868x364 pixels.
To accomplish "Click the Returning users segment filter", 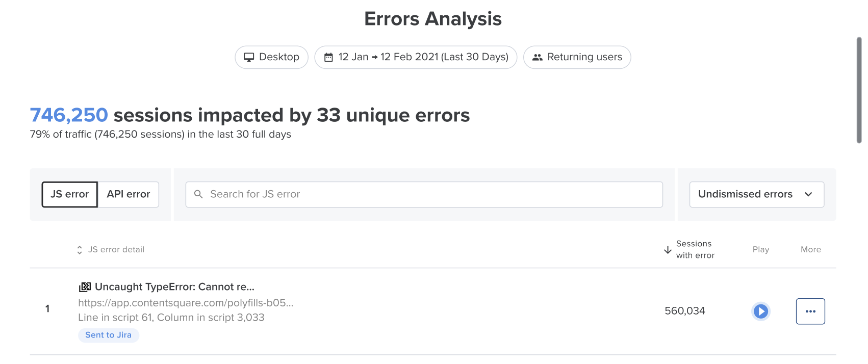I will click(577, 57).
